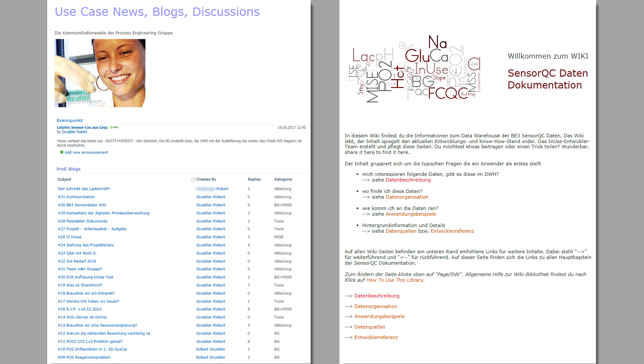Screen dimensions: 644x364
Task: Open the Gruebler Robert author link under the announcement
Action: point(74,132)
